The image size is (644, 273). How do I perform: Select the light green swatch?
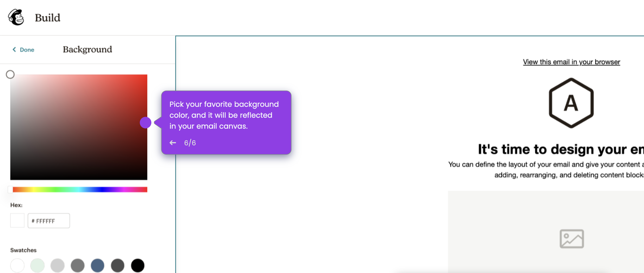[x=37, y=265]
